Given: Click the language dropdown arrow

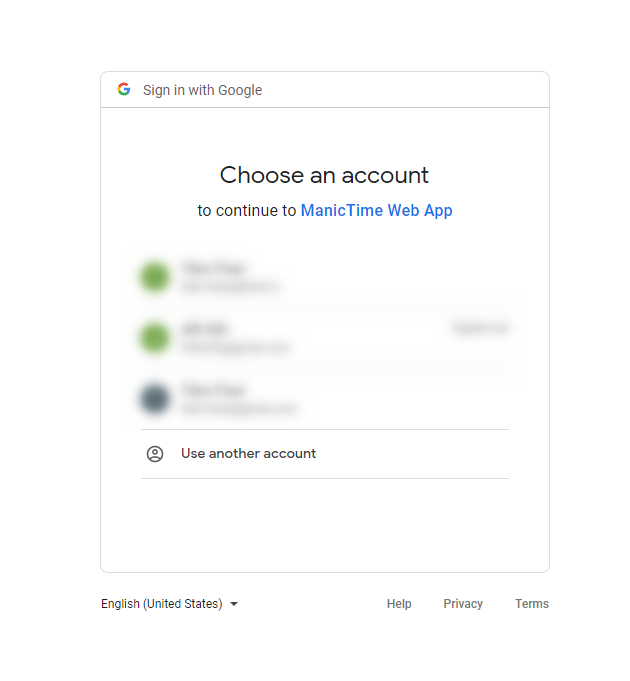Looking at the screenshot, I should pyautogui.click(x=234, y=604).
